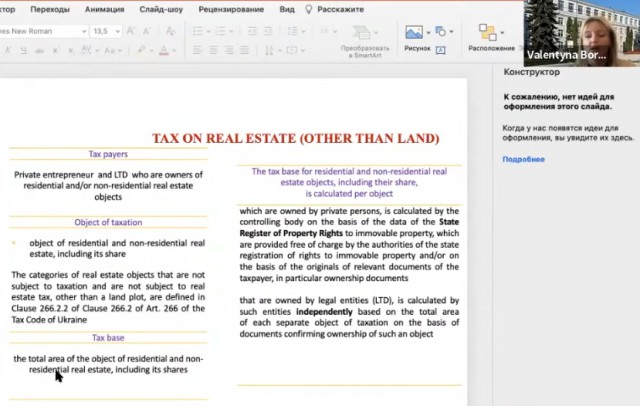The height and width of the screenshot is (406, 640).
Task: Open the shapes gallery icon
Action: 440,31
